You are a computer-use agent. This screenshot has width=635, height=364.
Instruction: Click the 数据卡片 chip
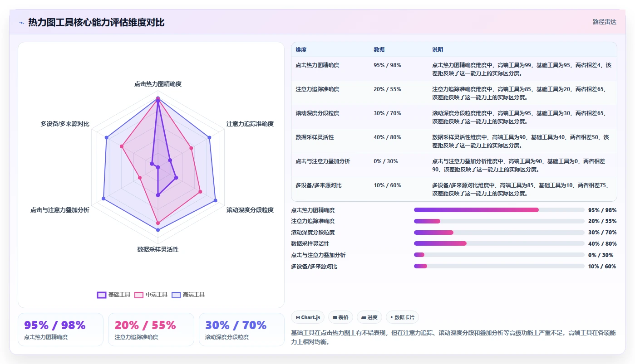click(402, 317)
